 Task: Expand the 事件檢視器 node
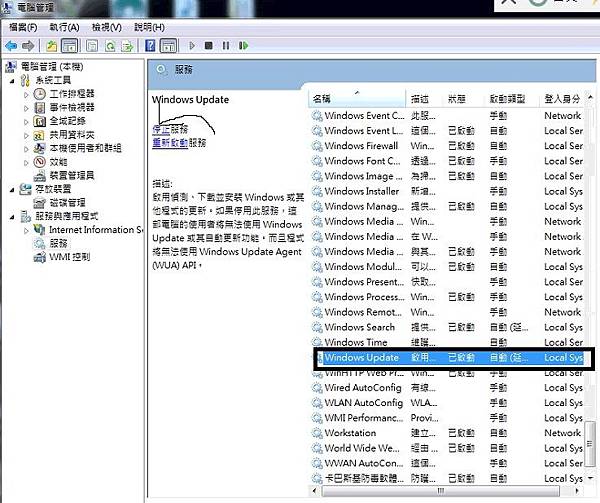(26, 108)
